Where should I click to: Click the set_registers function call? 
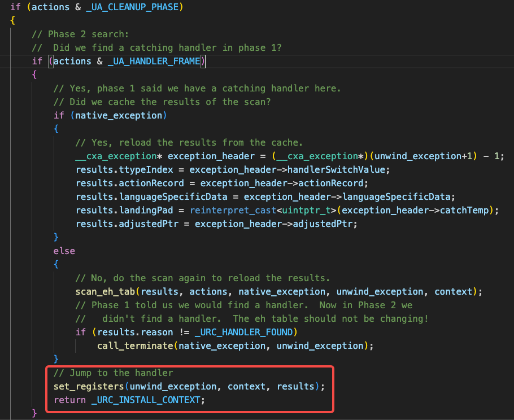pyautogui.click(x=89, y=387)
